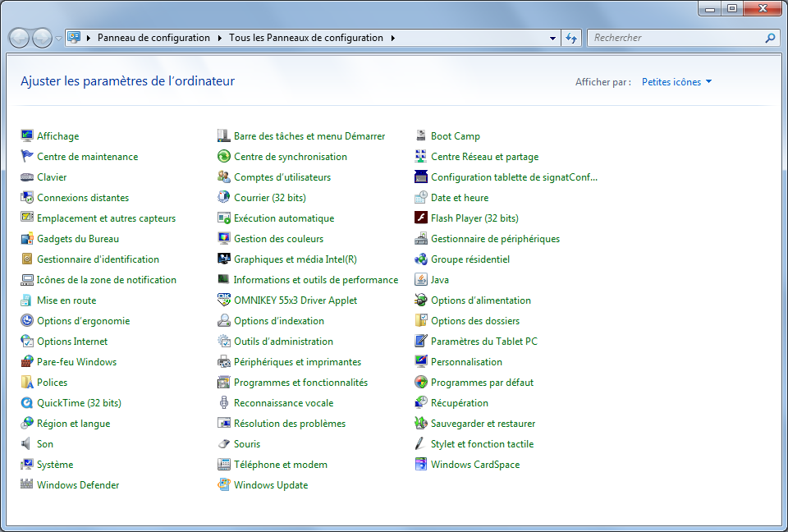Open Informations et outils de performance
788x532 pixels.
click(315, 280)
